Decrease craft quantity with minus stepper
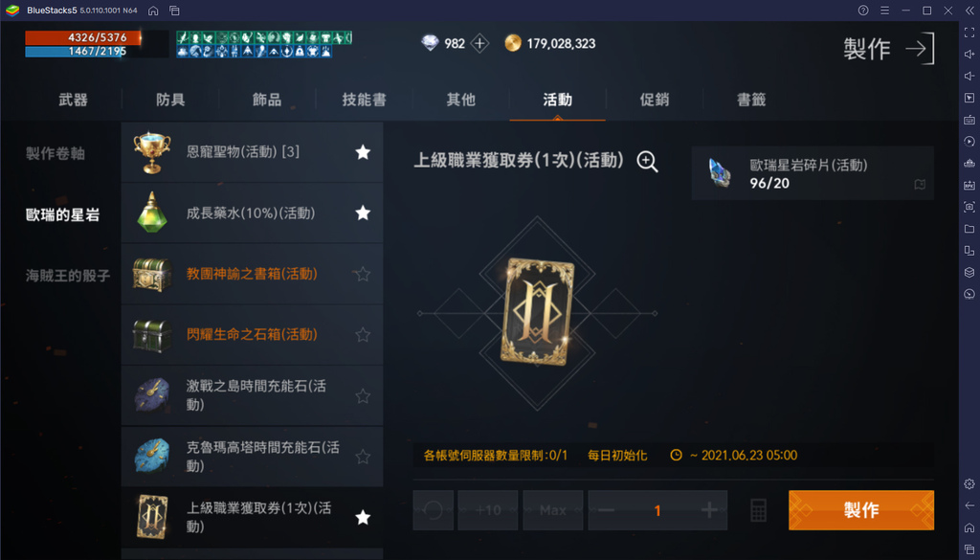This screenshot has width=980, height=560. pyautogui.click(x=606, y=510)
